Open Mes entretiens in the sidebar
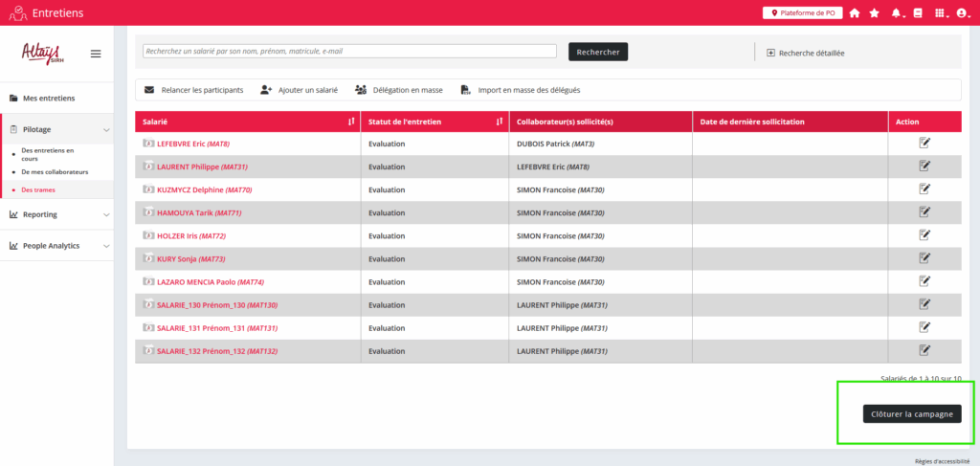The width and height of the screenshot is (980, 466). coord(48,99)
